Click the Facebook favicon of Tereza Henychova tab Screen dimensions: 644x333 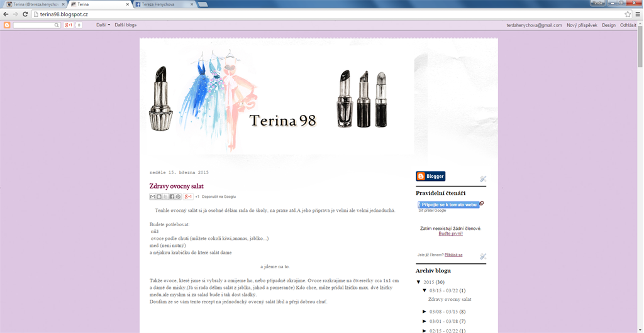[138, 4]
